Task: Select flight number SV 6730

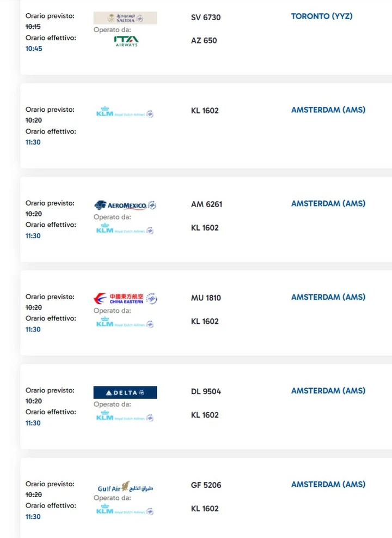Action: click(x=206, y=17)
